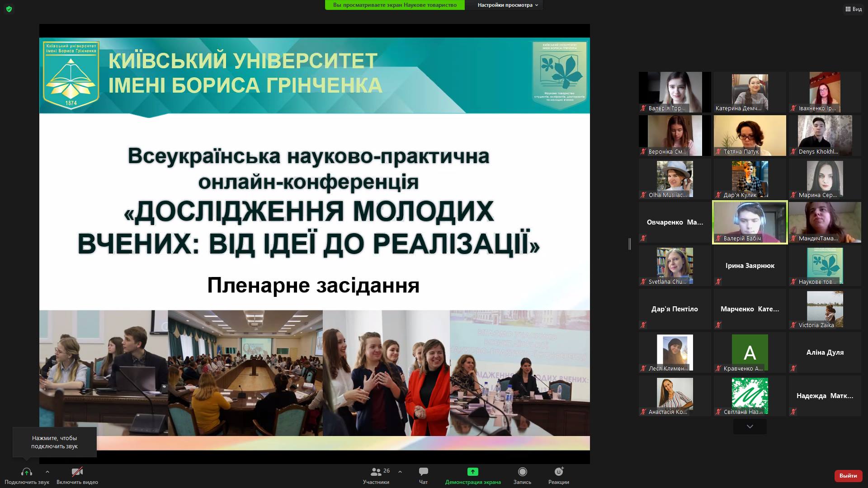Open Настройки просмотра dropdown
Screen dimensions: 868x488
(508, 5)
